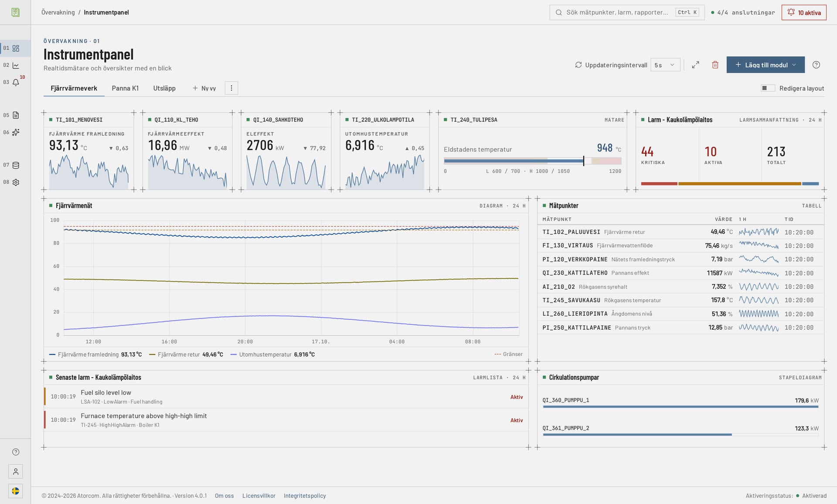
Task: Click the fullscreen expand arrows icon
Action: pyautogui.click(x=696, y=65)
